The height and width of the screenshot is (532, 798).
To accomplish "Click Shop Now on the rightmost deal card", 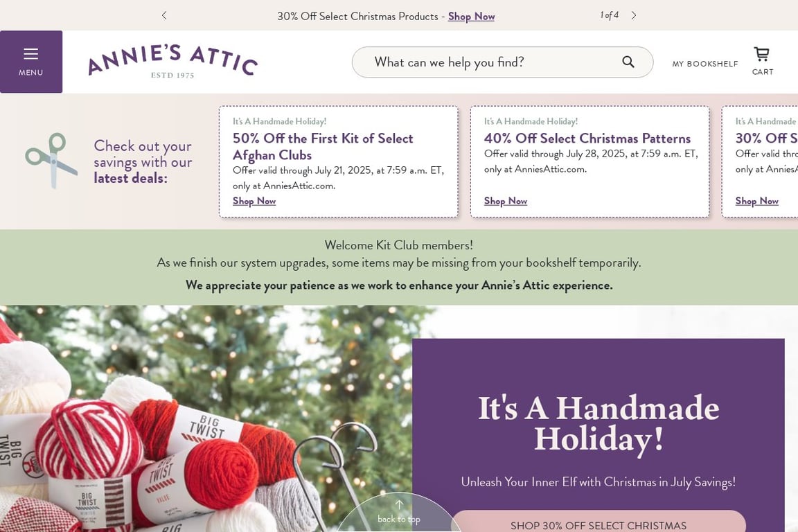I will pyautogui.click(x=756, y=201).
